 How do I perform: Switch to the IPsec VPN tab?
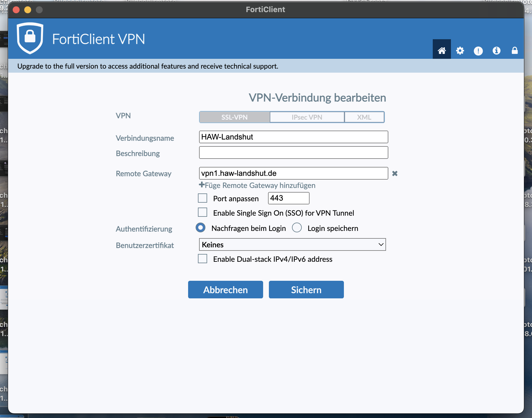point(307,117)
